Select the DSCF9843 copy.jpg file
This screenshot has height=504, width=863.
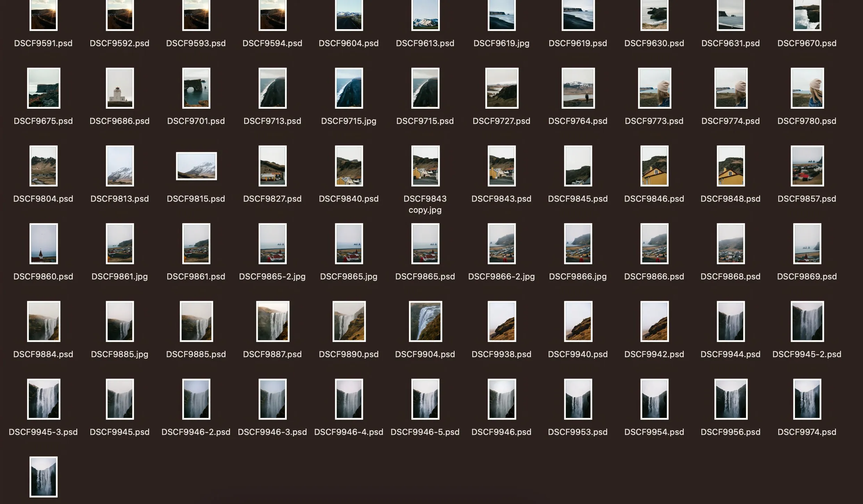pos(425,167)
